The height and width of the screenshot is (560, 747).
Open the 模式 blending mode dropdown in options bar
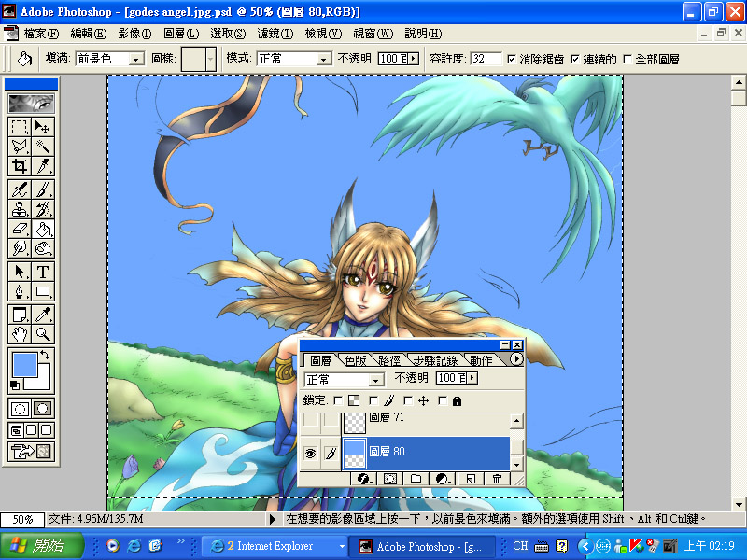pyautogui.click(x=324, y=59)
